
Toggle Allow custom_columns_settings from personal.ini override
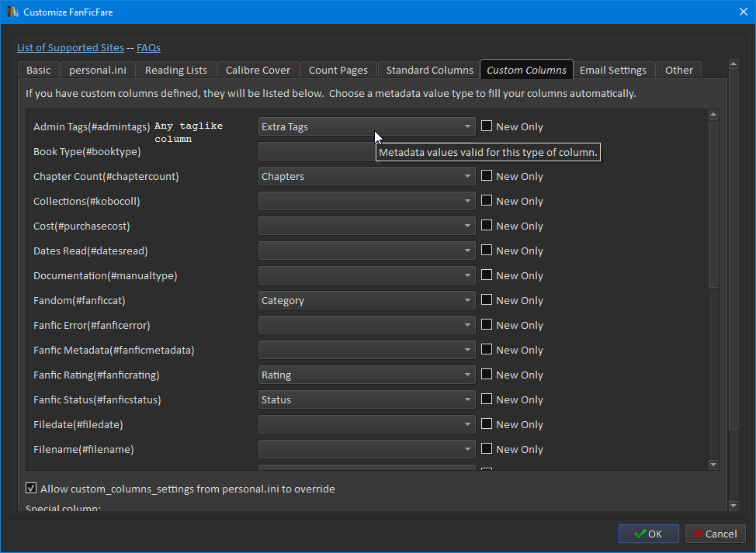click(31, 489)
